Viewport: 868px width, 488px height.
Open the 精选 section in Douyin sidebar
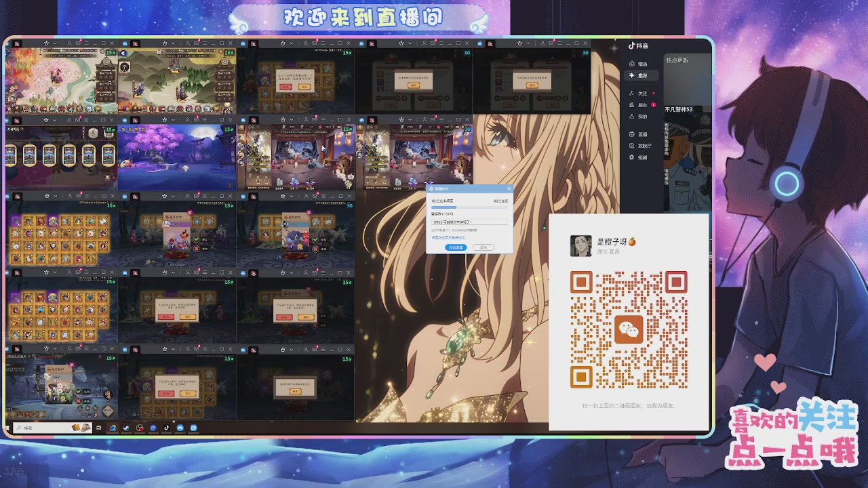point(638,64)
